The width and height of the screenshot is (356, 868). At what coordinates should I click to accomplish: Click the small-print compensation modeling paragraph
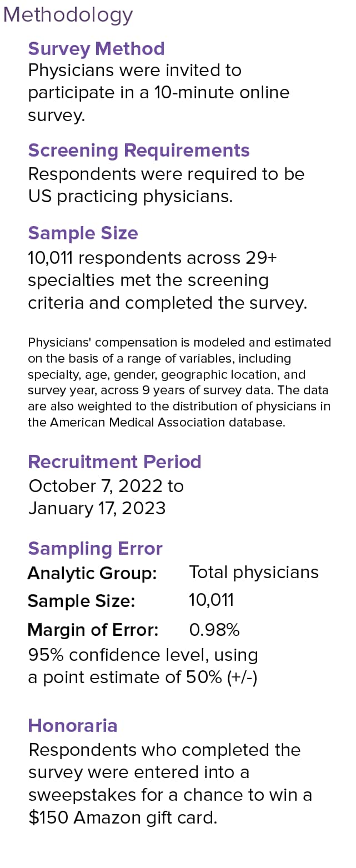(179, 382)
